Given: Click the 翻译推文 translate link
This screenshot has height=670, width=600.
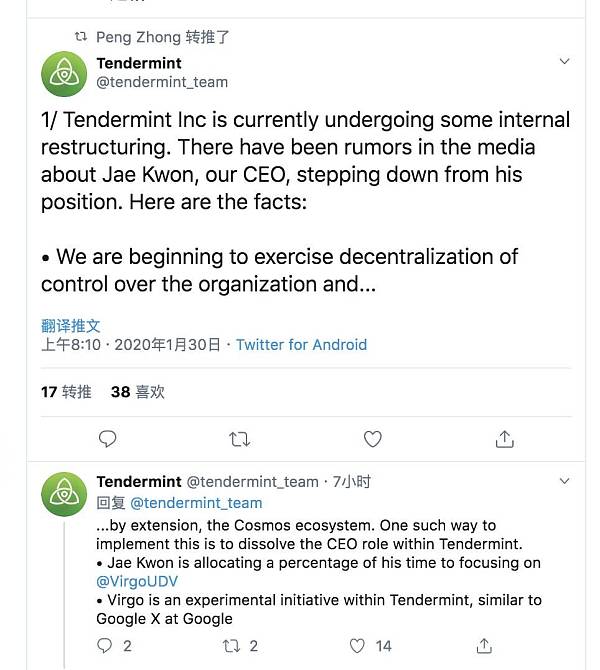Looking at the screenshot, I should (x=70, y=326).
